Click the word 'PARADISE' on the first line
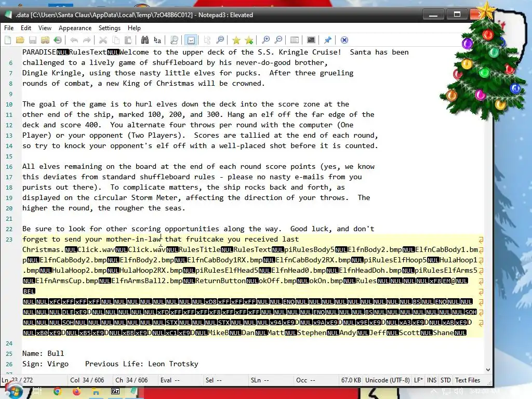This screenshot has width=532, height=399. [x=39, y=52]
